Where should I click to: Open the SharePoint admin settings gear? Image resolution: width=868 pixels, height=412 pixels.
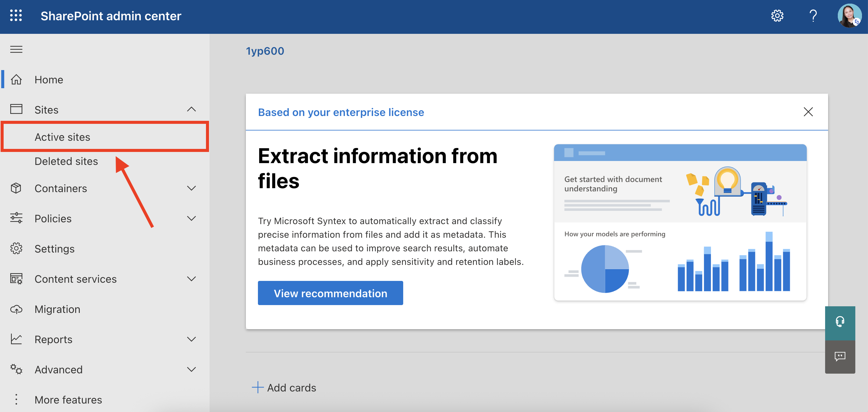tap(777, 15)
